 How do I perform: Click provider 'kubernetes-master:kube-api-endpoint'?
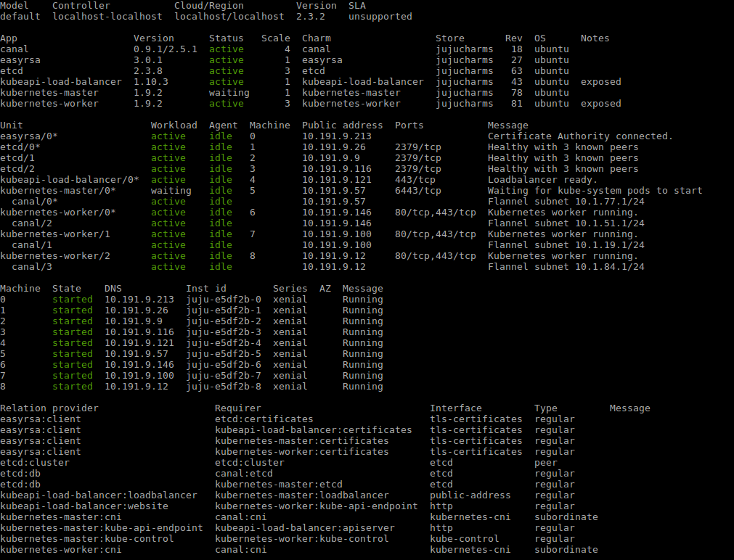pos(102,527)
